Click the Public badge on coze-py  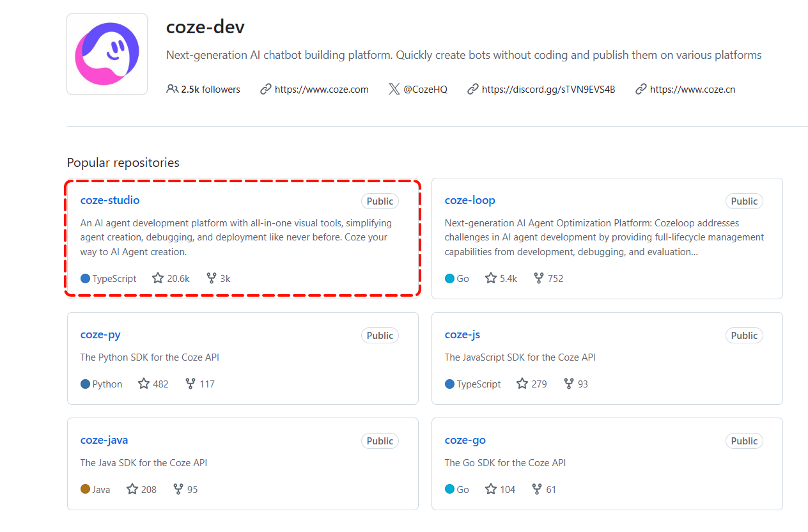pyautogui.click(x=380, y=336)
